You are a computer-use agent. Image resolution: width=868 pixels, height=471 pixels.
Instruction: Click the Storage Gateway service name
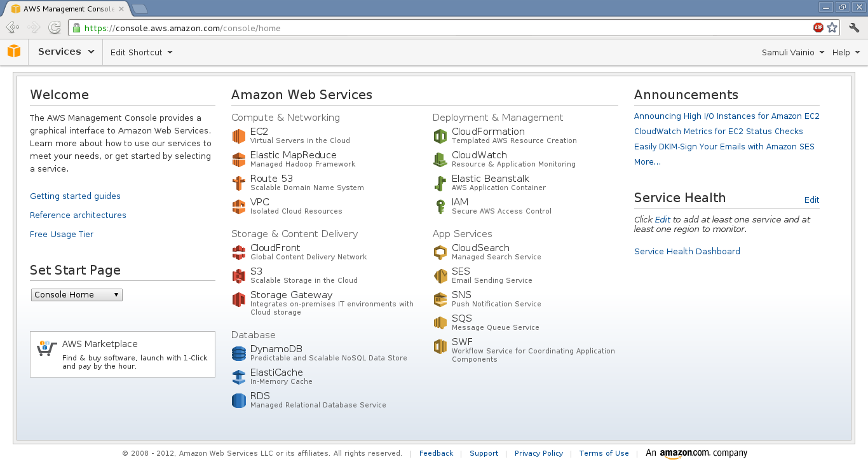tap(292, 295)
